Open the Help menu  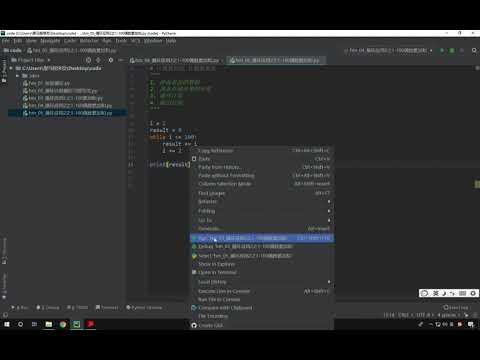[x=171, y=41]
